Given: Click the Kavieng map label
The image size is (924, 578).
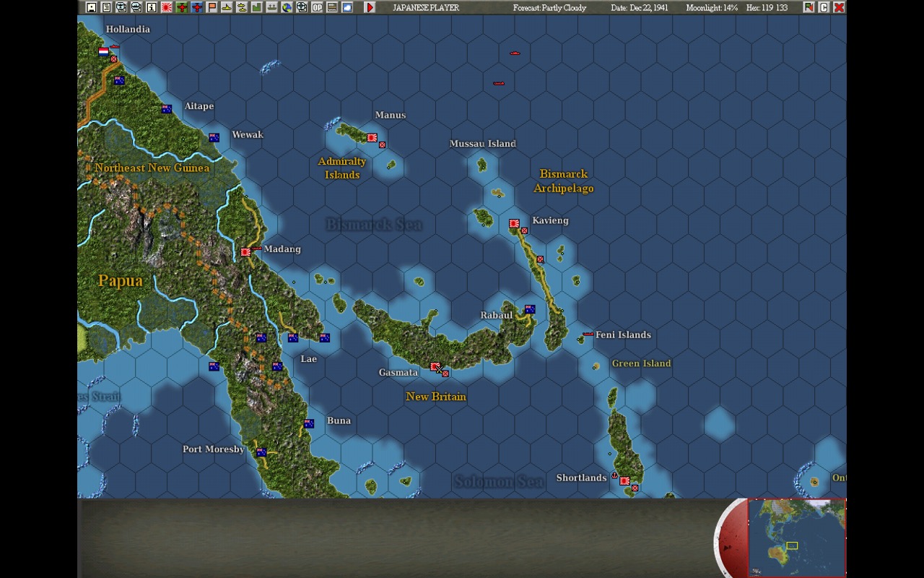Looking at the screenshot, I should point(550,220).
